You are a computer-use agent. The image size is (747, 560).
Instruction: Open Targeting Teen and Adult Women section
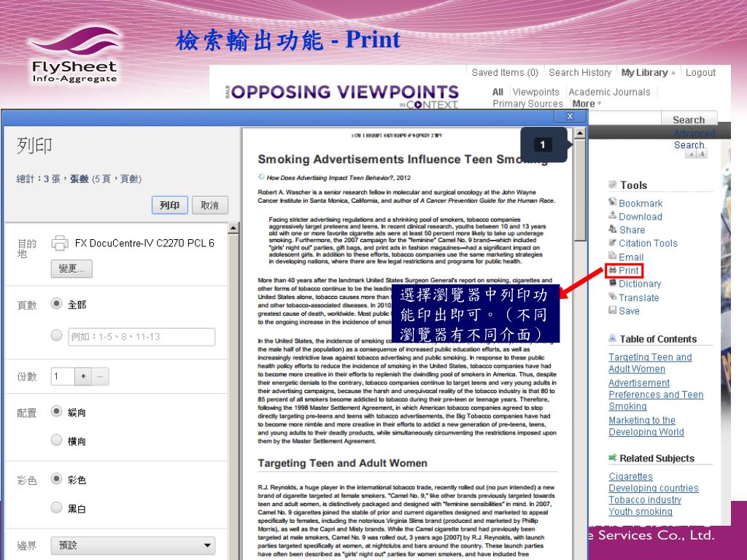tap(650, 363)
